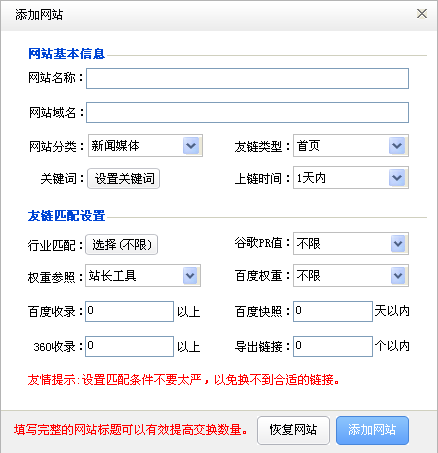Viewport: 438px width, 453px height.
Task: Close the 添加网站 dialog
Action: pyautogui.click(x=422, y=14)
